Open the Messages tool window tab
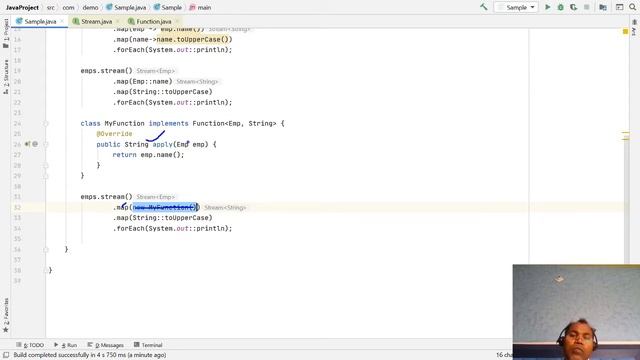640x360 pixels. tap(106, 345)
